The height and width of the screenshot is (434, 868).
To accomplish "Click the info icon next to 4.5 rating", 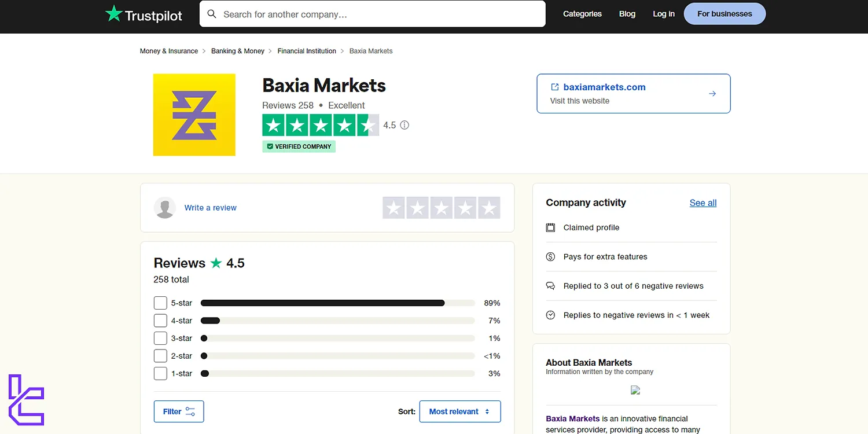I will pos(404,125).
